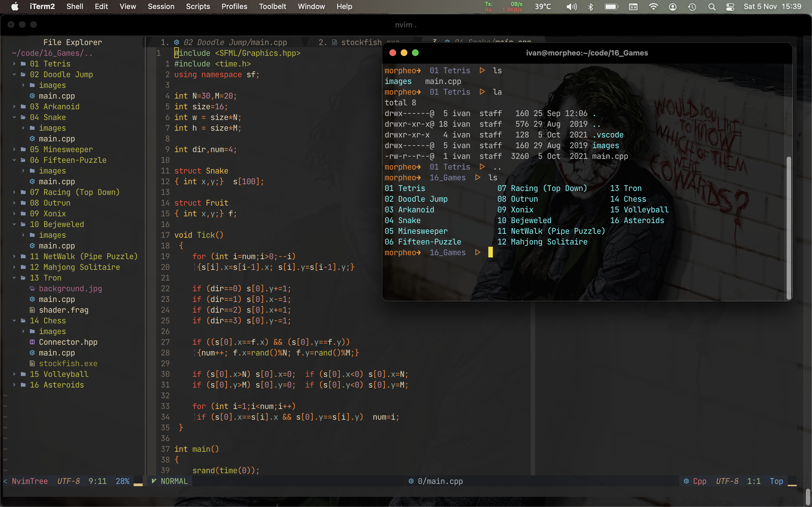Select the volume icon in macOS menu bar

click(571, 6)
